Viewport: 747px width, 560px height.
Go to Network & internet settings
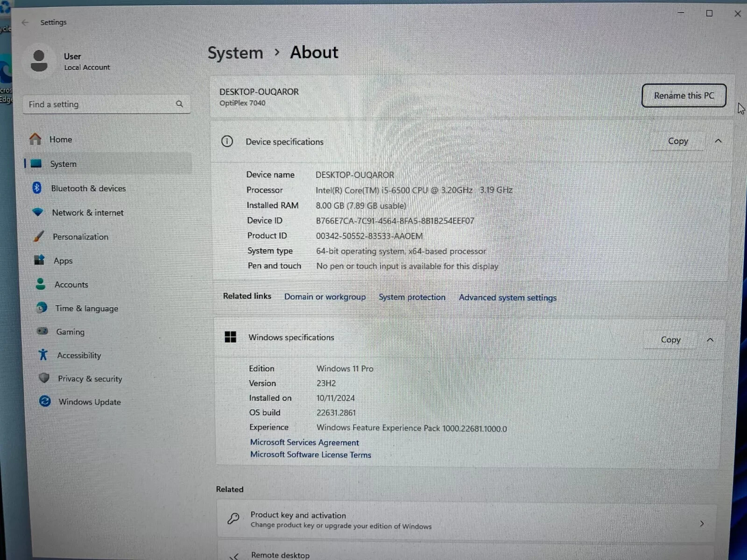pos(108,212)
